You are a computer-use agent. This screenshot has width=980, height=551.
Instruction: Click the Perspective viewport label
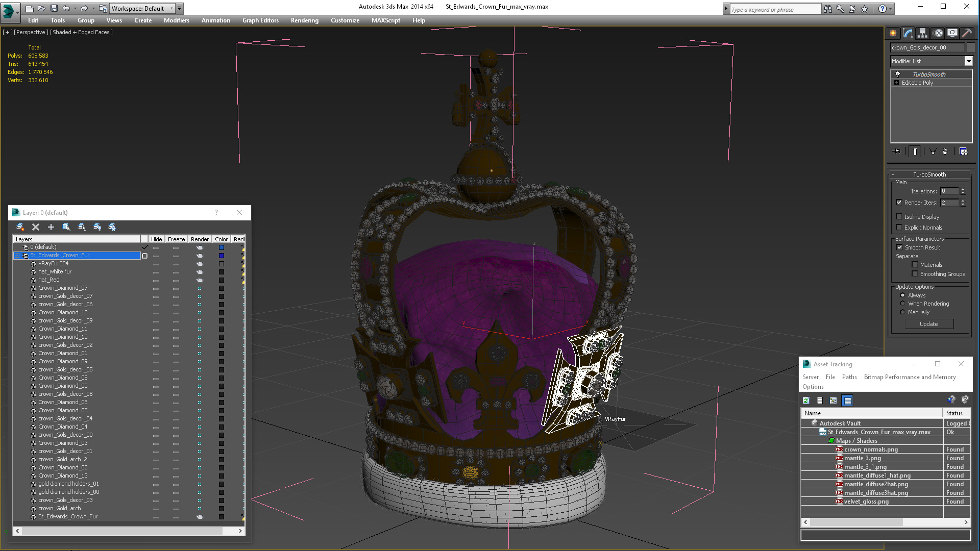tap(31, 32)
